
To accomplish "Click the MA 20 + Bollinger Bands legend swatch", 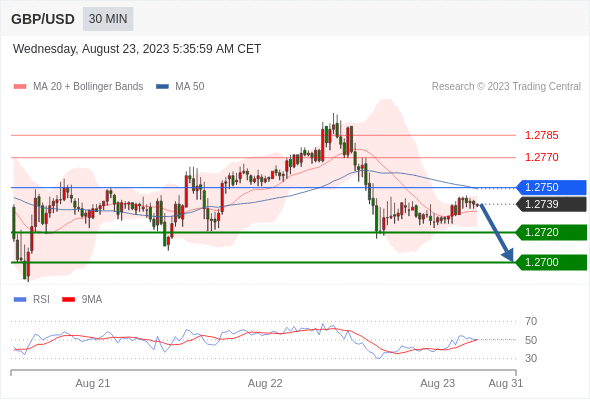I will tap(20, 87).
